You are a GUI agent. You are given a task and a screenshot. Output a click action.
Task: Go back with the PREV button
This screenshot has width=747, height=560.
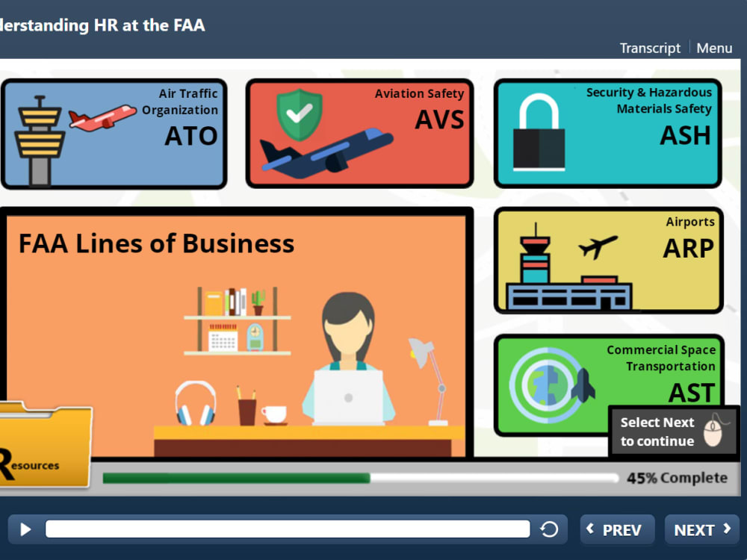point(617,529)
